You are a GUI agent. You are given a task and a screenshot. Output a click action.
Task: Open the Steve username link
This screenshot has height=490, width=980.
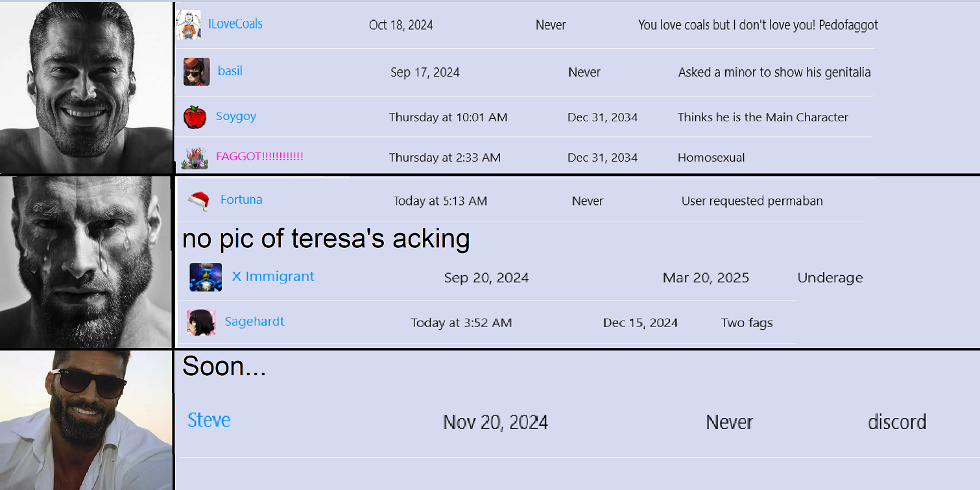[209, 420]
